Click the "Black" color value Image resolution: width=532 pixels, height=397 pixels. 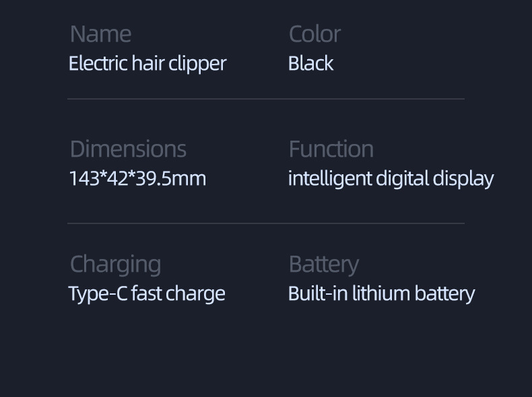pyautogui.click(x=310, y=63)
